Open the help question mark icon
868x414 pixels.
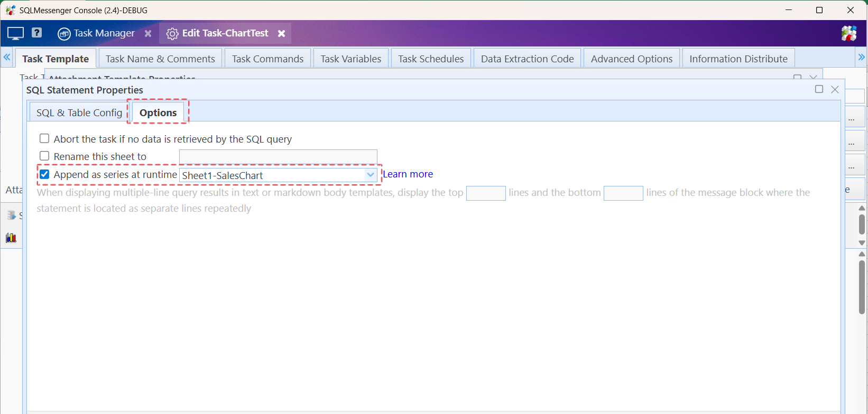click(36, 33)
